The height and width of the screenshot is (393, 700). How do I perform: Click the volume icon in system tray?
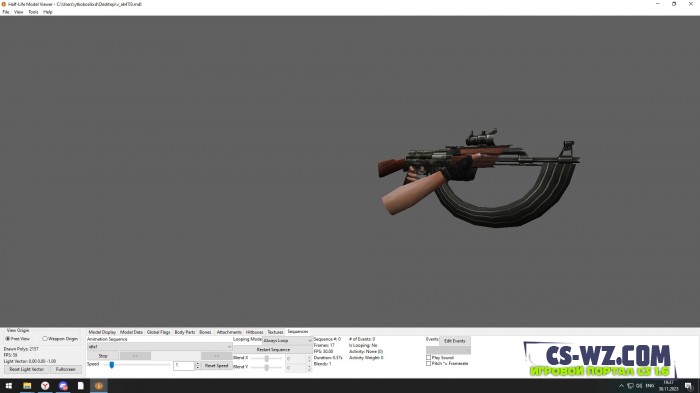click(639, 385)
